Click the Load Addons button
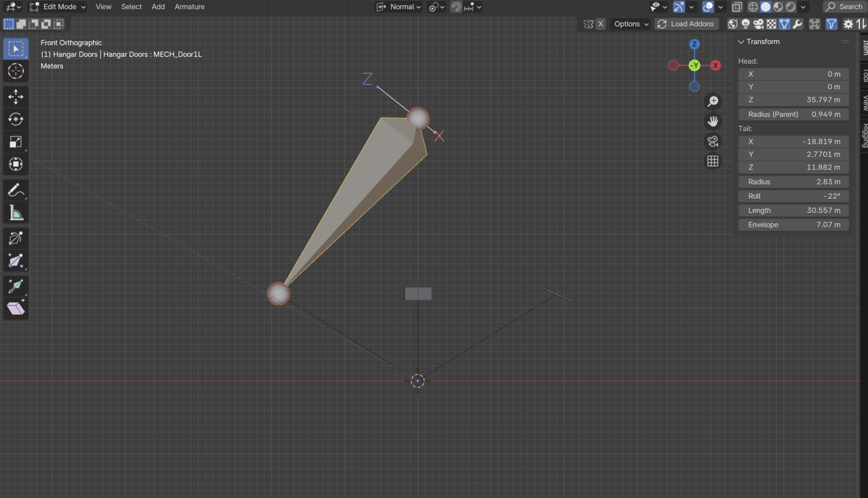The height and width of the screenshot is (498, 868). (x=685, y=24)
